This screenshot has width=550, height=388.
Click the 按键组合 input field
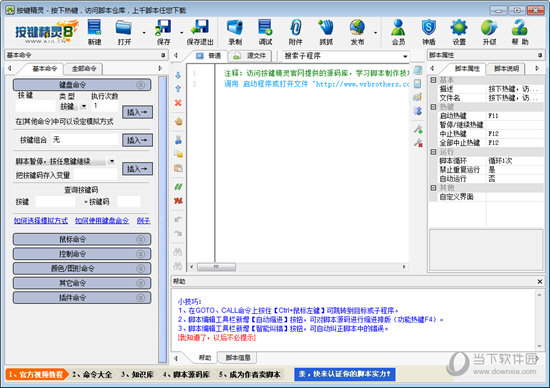tap(85, 140)
